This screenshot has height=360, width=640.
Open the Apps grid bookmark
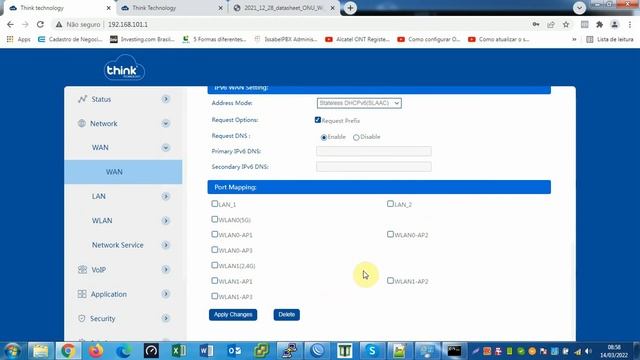point(19,39)
